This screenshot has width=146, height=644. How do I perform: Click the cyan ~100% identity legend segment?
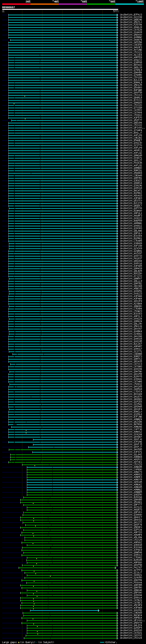coord(130,4)
